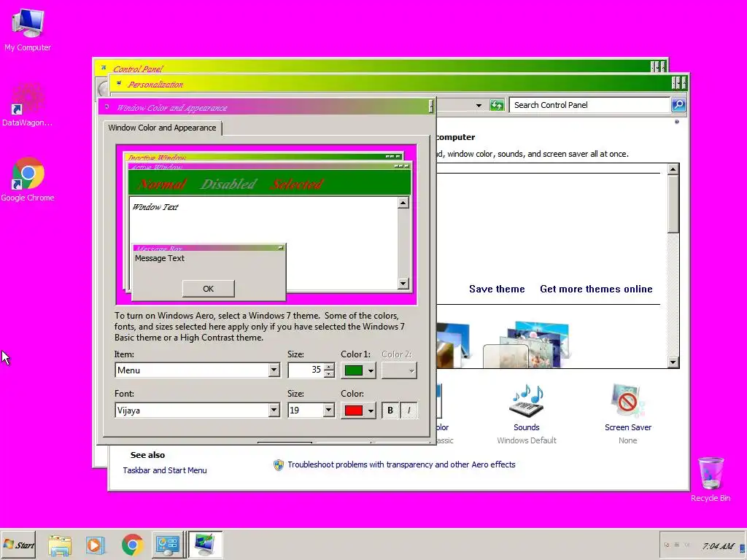Image resolution: width=747 pixels, height=560 pixels.
Task: Click the Save theme link
Action: pyautogui.click(x=497, y=289)
